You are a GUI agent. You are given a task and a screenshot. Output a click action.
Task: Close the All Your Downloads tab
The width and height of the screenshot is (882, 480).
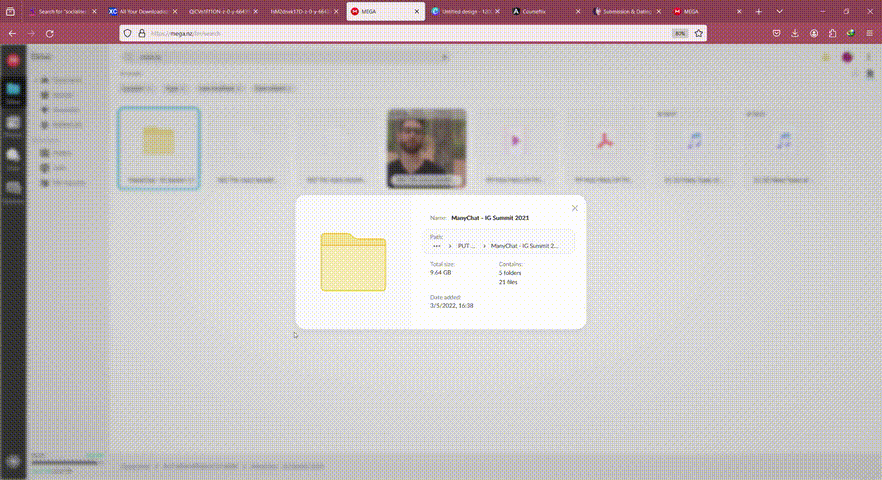tap(175, 11)
